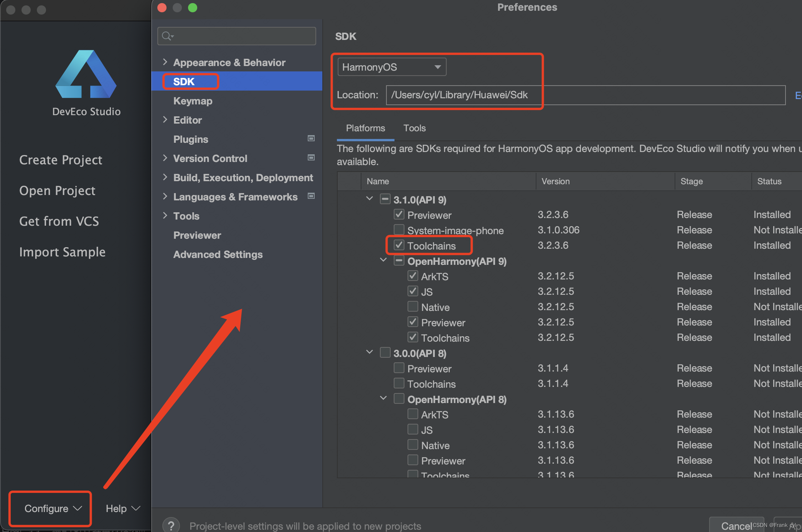
Task: Click the project-level icon beside Plugins
Action: point(311,139)
